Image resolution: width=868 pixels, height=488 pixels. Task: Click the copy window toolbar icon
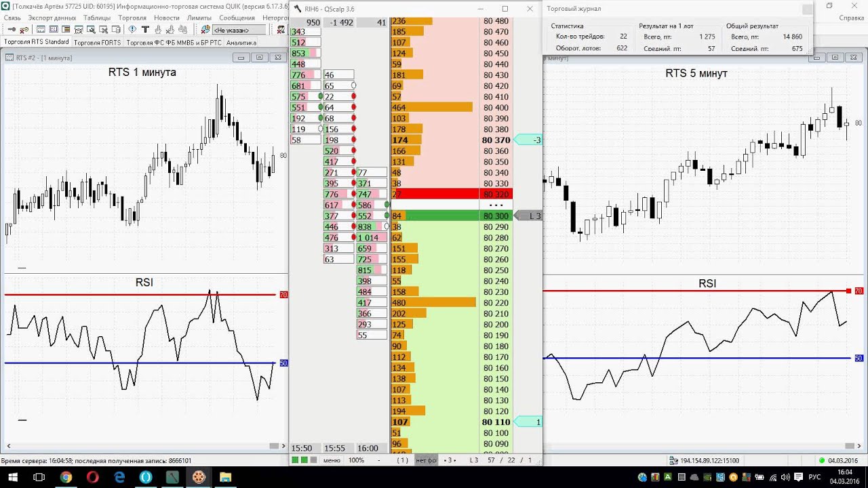pos(116,30)
